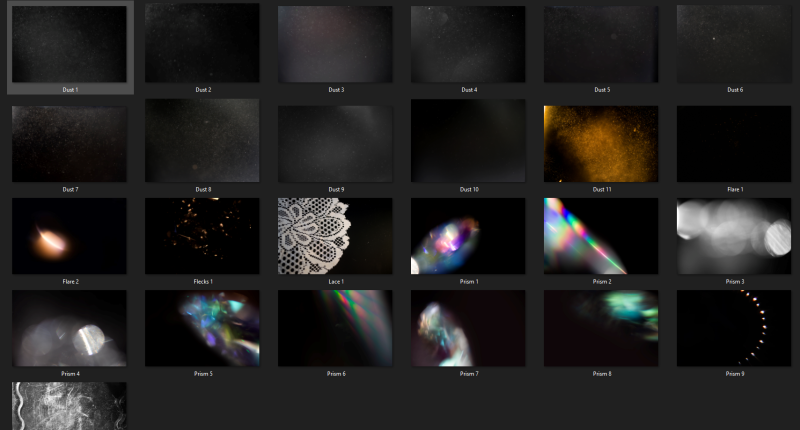
Task: Choose the Prism 7 thumbnail image
Action: (x=468, y=328)
